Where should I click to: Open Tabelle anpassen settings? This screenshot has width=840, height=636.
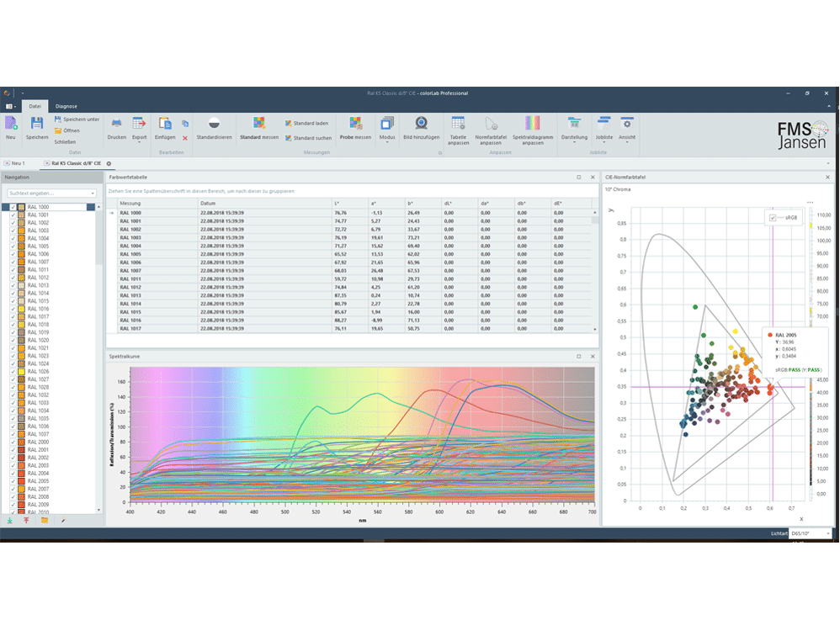pos(458,125)
